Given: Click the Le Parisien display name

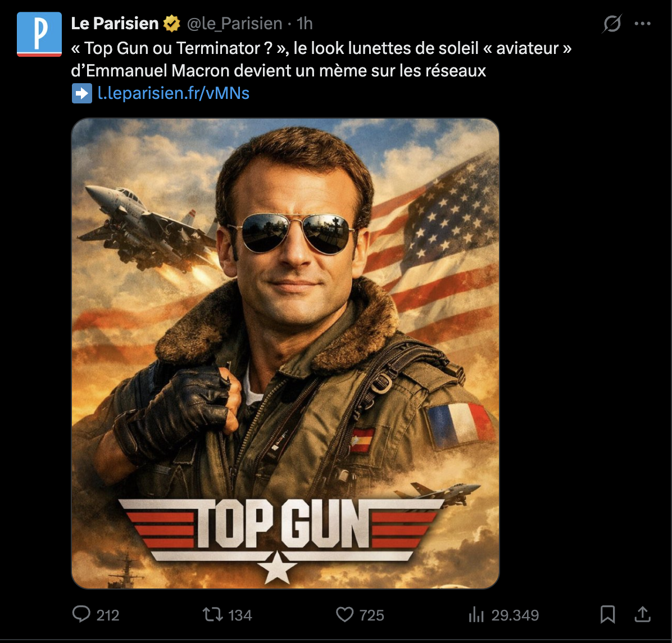Looking at the screenshot, I should (115, 24).
